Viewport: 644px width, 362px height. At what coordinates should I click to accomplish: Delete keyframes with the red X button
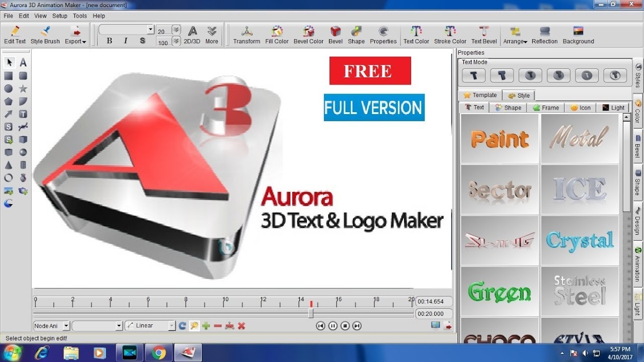242,326
